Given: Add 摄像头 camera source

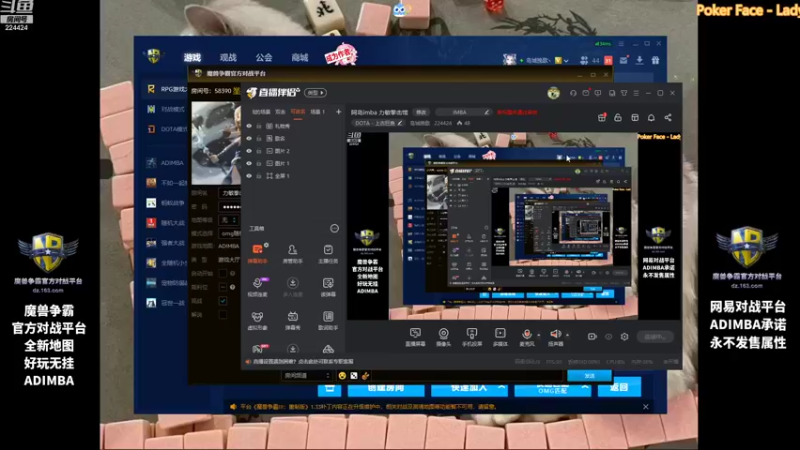Looking at the screenshot, I should click(443, 337).
